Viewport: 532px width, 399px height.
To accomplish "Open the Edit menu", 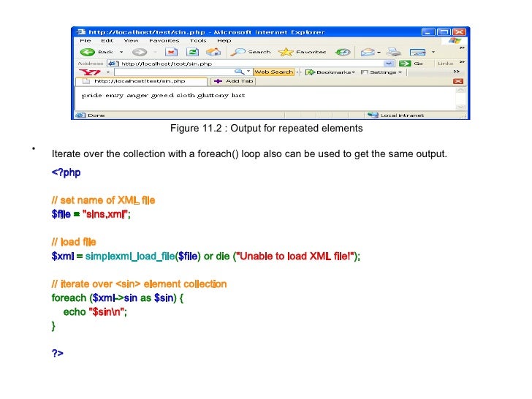I will [107, 40].
